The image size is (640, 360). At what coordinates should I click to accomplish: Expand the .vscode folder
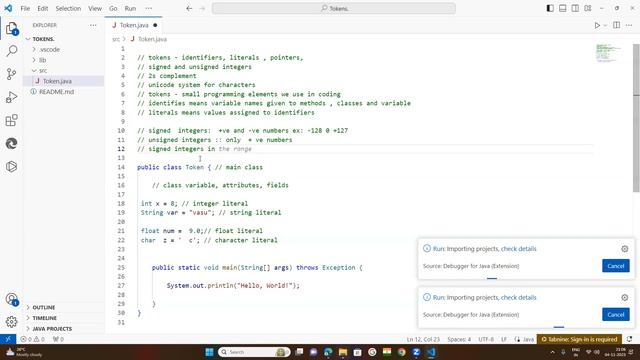point(50,49)
